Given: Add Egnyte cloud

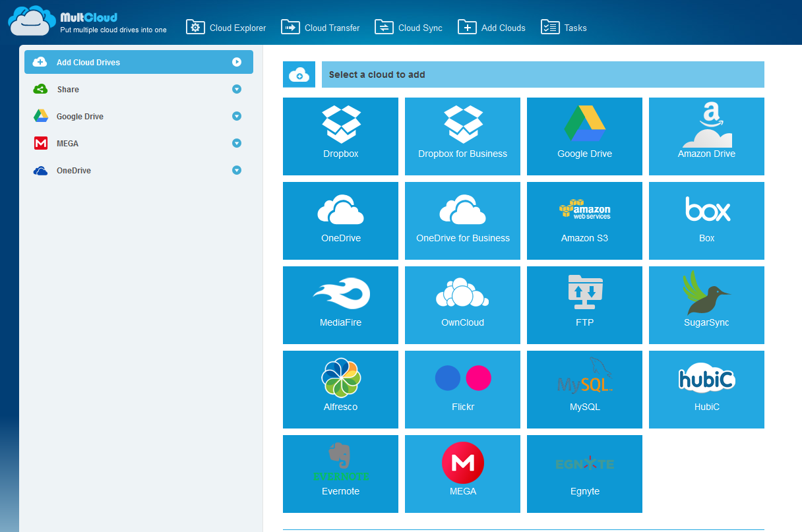Looking at the screenshot, I should pyautogui.click(x=584, y=474).
